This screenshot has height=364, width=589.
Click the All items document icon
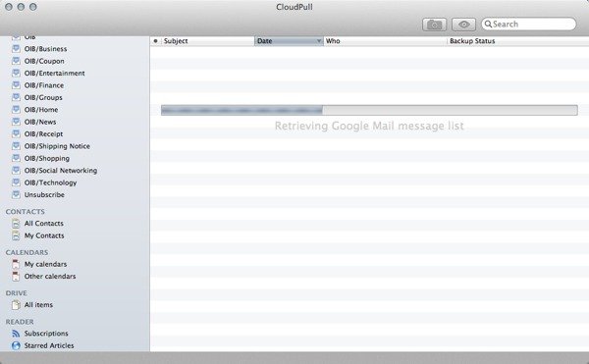coord(16,305)
